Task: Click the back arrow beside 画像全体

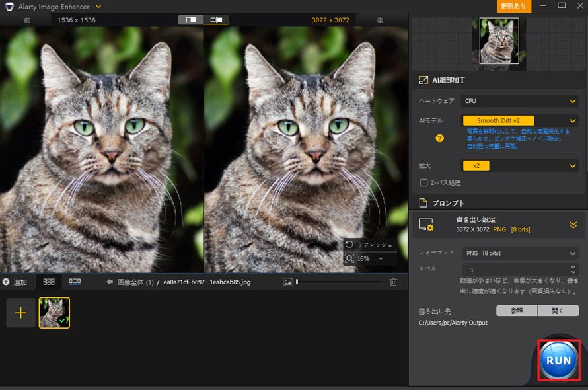Action: point(110,282)
